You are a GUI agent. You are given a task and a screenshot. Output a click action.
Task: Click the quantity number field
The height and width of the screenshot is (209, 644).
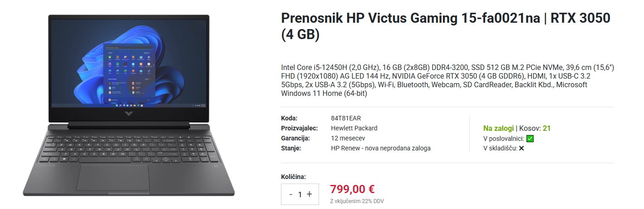pyautogui.click(x=300, y=194)
